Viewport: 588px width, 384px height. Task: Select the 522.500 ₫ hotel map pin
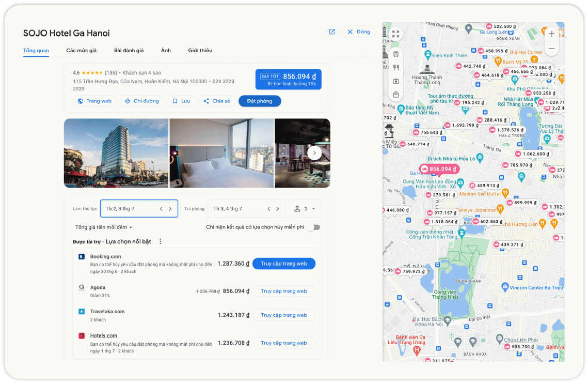tap(501, 27)
